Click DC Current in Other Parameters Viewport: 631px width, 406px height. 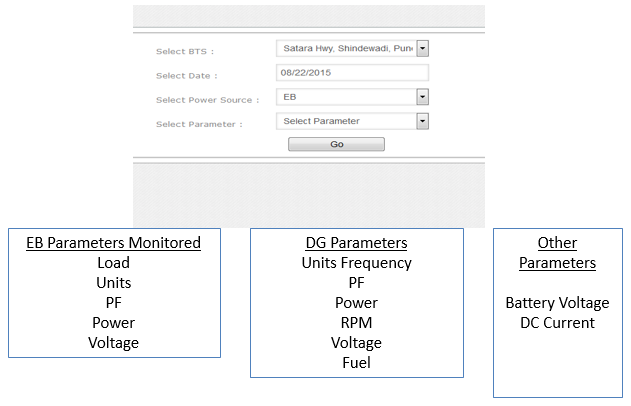click(557, 323)
